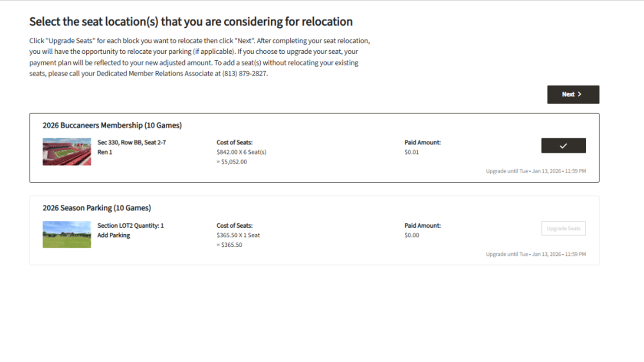Screen dimensions: 644x362
Task: Click the Next button
Action: tap(573, 95)
